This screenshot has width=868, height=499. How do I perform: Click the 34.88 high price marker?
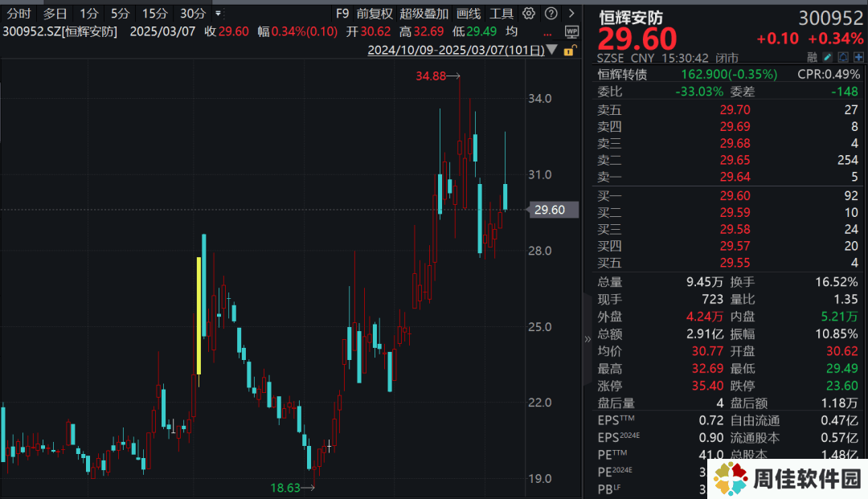pos(431,76)
